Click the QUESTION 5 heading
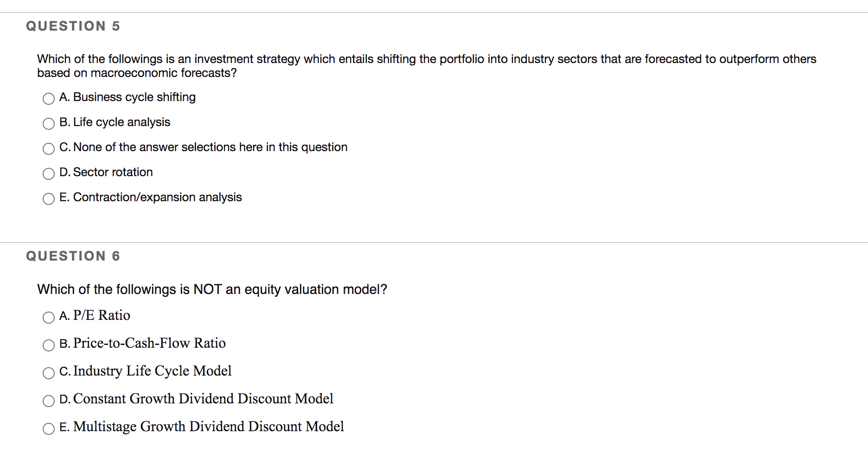Screen dimensions: 868x459 [x=73, y=26]
